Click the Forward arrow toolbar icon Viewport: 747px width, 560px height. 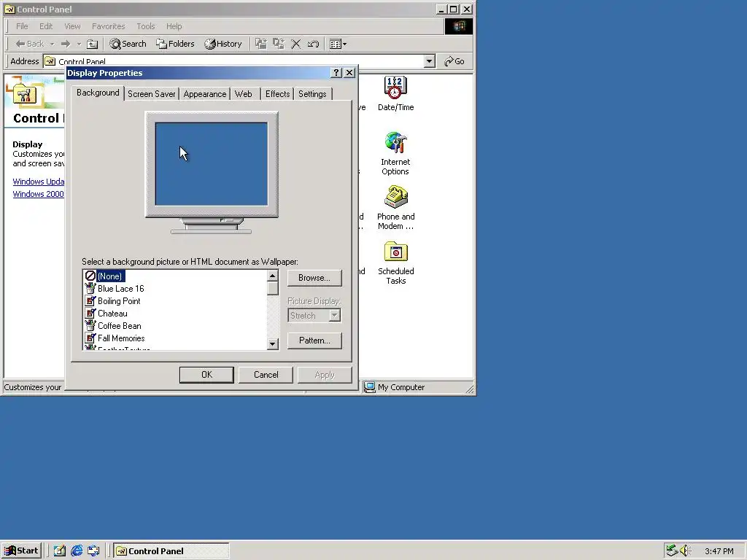(x=66, y=44)
